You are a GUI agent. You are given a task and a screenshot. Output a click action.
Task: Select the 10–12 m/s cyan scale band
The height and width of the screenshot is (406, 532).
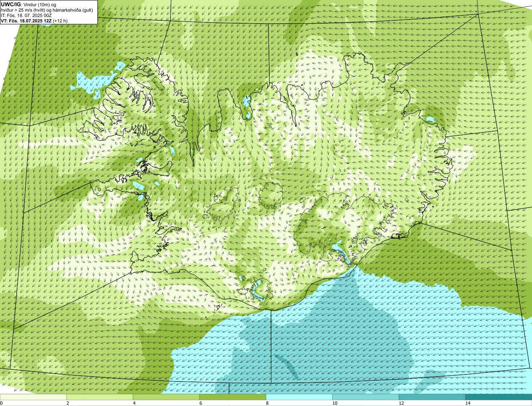click(x=366, y=397)
